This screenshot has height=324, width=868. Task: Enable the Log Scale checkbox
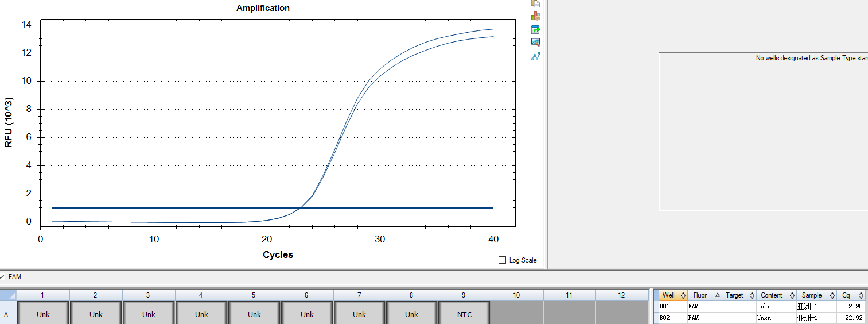503,260
